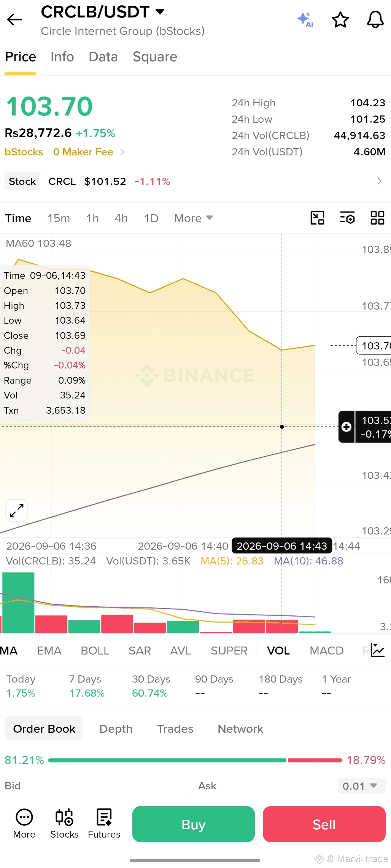Image resolution: width=391 pixels, height=868 pixels.
Task: Add CRCLB/USDT to favorites with star
Action: pyautogui.click(x=340, y=20)
